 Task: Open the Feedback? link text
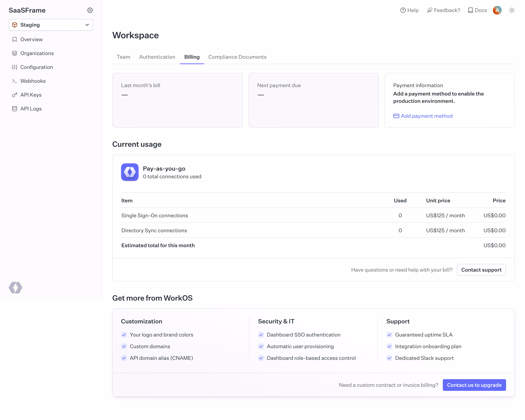coord(447,10)
